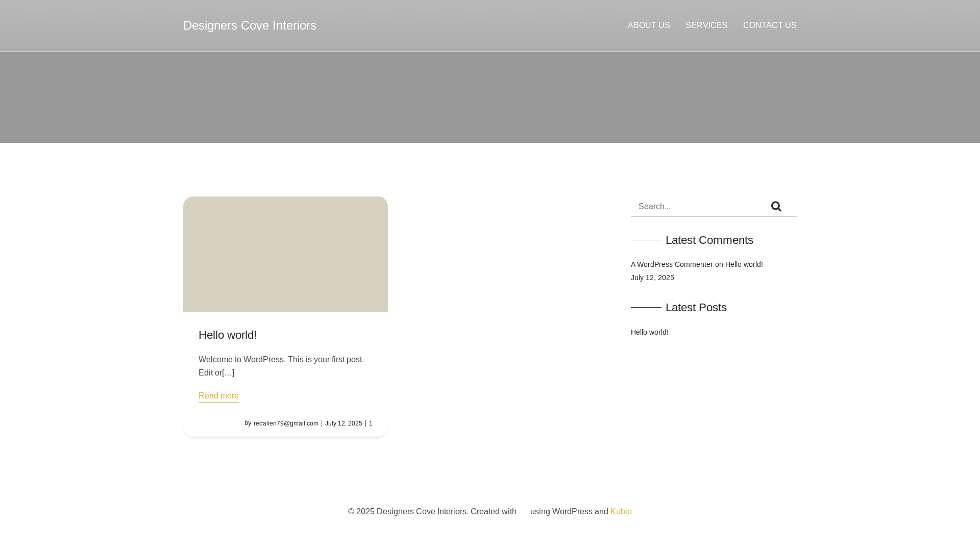
Task: Go to Designers Cove Interiors home link
Action: click(x=250, y=26)
